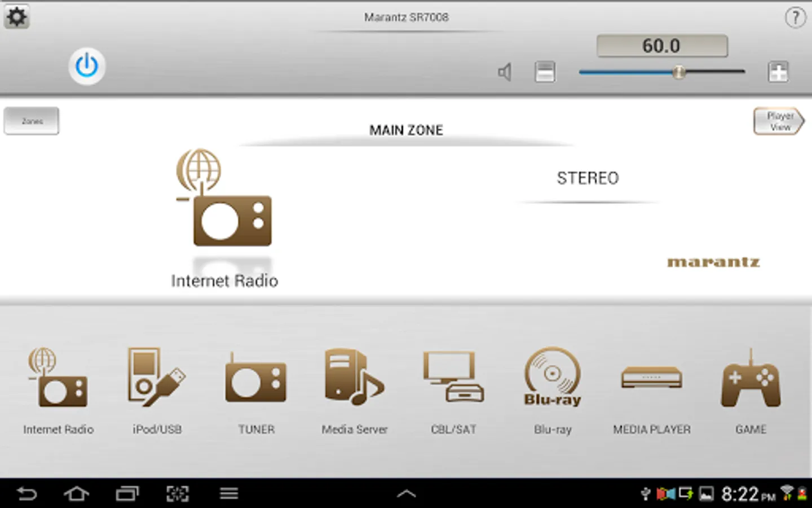Image resolution: width=812 pixels, height=508 pixels.
Task: Click the STEREO sound mode
Action: [x=588, y=178]
